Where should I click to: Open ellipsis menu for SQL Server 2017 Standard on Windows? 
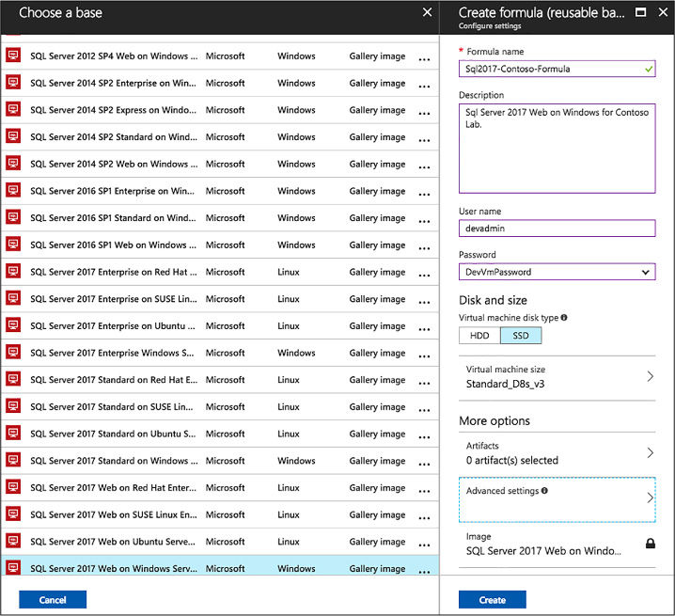424,465
